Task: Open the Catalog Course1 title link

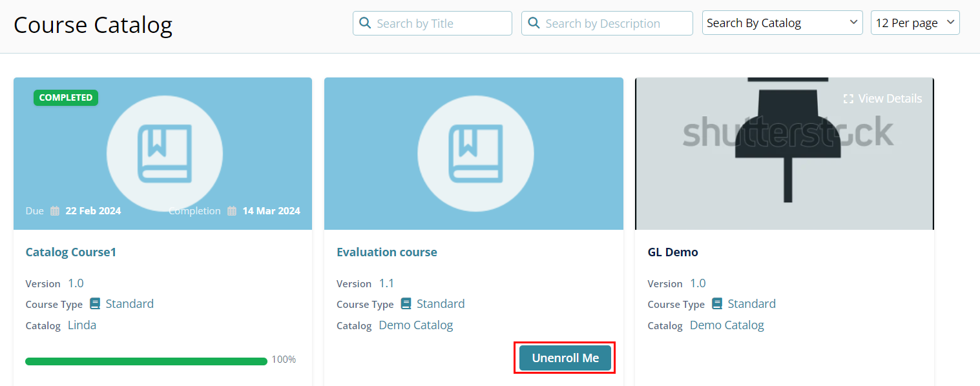Action: [71, 252]
